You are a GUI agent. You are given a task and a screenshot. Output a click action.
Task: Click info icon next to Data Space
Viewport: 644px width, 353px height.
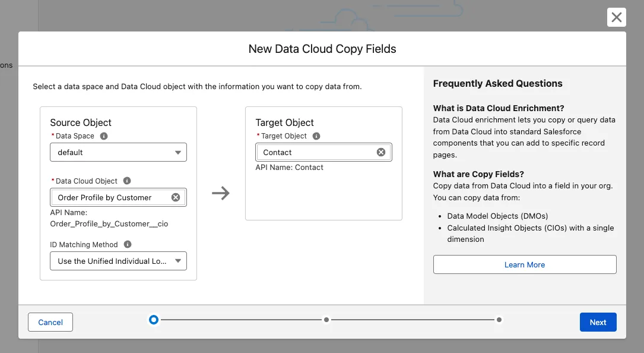tap(104, 136)
